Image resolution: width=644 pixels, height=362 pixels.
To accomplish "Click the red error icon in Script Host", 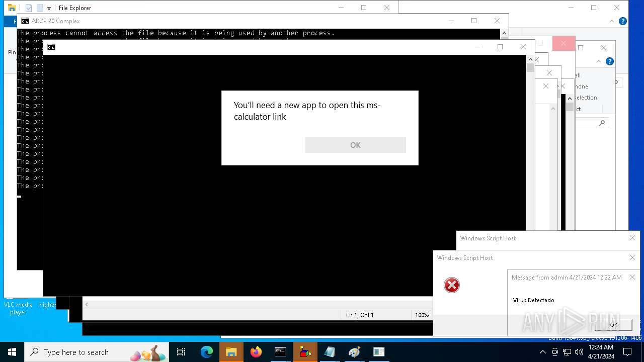I will point(451,285).
